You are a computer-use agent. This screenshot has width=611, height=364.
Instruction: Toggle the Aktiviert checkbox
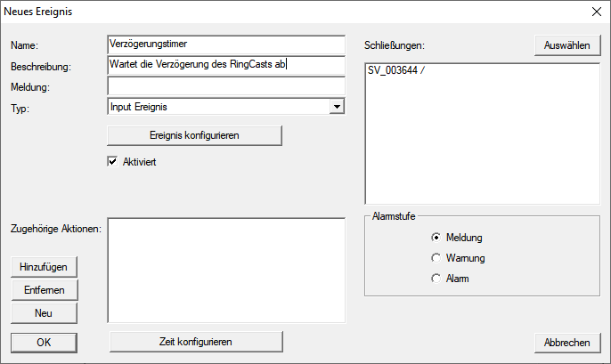coord(113,162)
